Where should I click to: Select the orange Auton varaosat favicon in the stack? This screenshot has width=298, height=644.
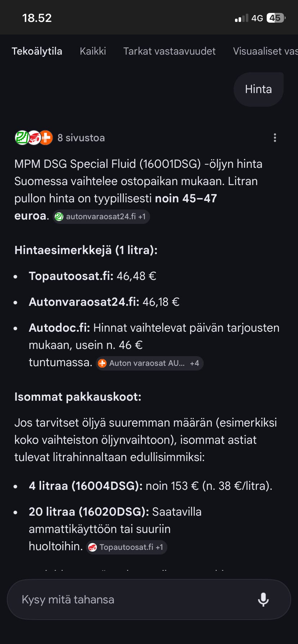pyautogui.click(x=46, y=137)
